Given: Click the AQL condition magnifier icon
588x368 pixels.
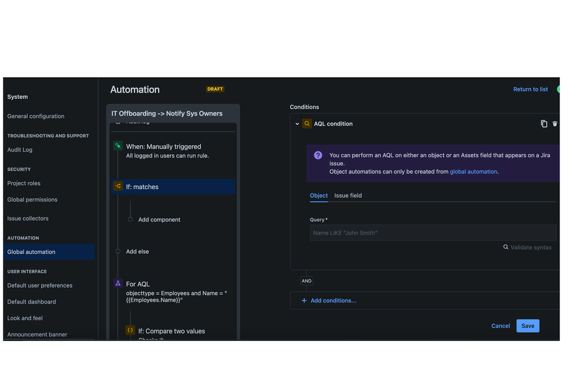Looking at the screenshot, I should click(x=307, y=123).
